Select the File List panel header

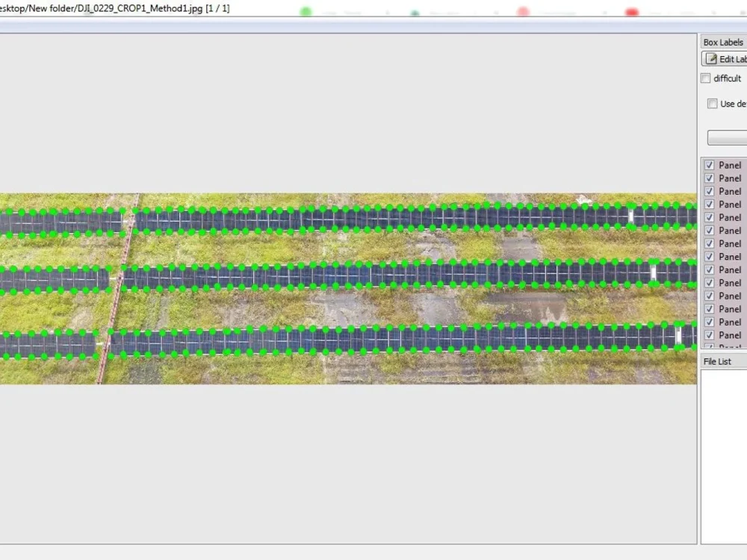click(x=717, y=361)
